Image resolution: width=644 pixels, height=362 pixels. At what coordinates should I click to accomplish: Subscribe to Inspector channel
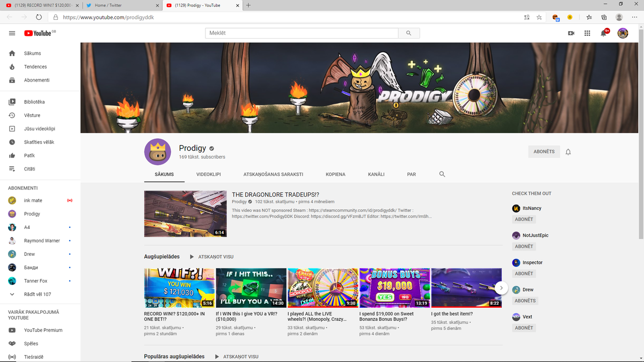524,274
